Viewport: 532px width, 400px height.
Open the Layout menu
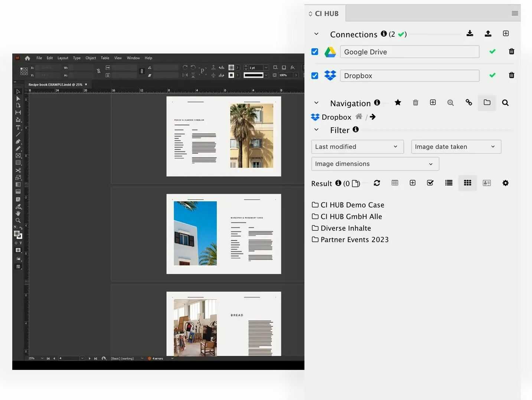click(x=63, y=58)
